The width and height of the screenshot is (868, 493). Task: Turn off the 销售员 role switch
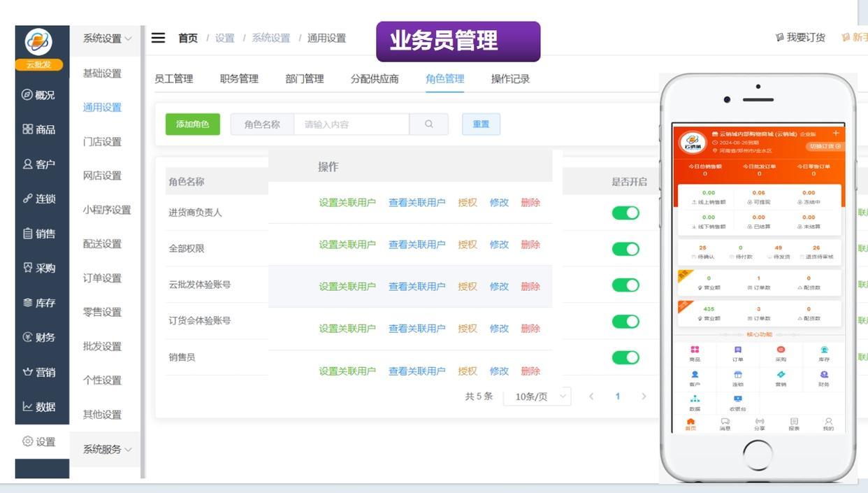pos(625,357)
